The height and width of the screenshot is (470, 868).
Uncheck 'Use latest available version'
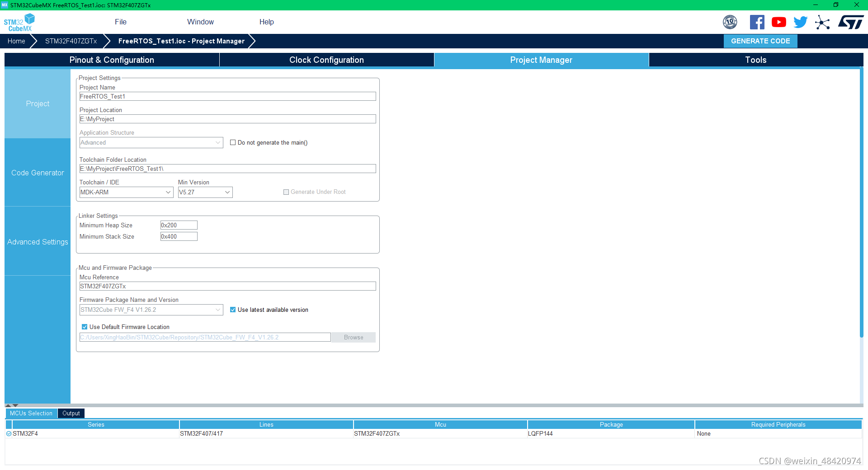click(233, 310)
